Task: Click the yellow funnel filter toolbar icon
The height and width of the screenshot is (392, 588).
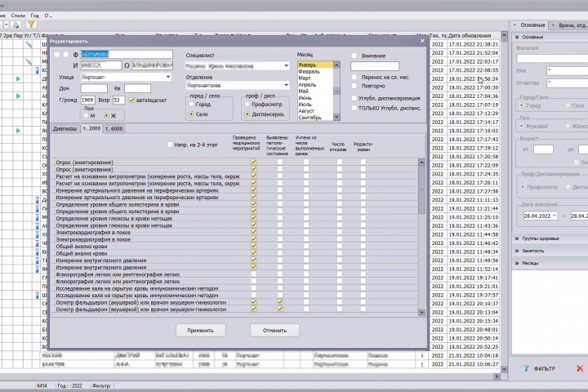Action: pyautogui.click(x=31, y=24)
